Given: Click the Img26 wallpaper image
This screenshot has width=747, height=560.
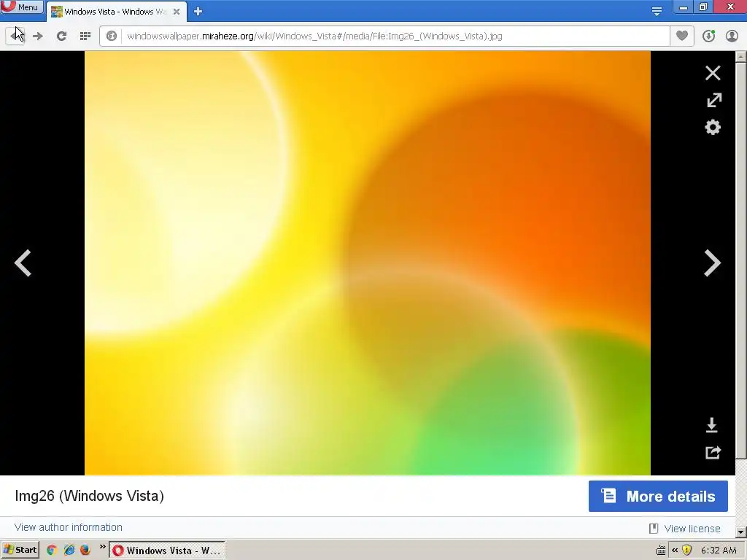Looking at the screenshot, I should (x=368, y=262).
